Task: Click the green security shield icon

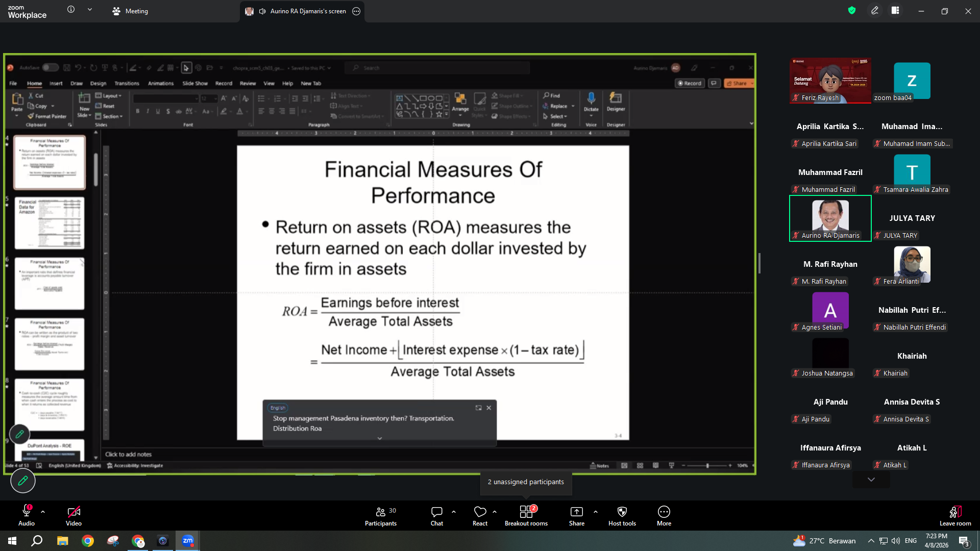Action: (x=852, y=10)
